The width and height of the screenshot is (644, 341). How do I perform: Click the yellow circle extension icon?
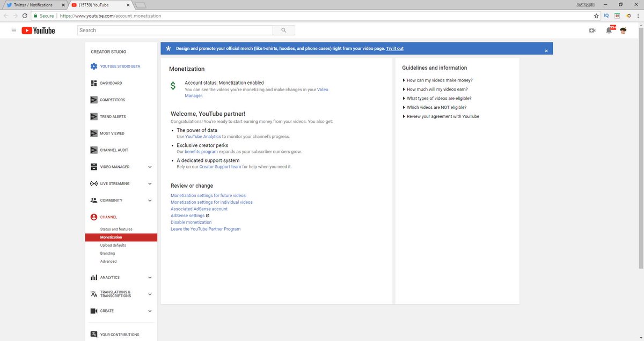[628, 16]
